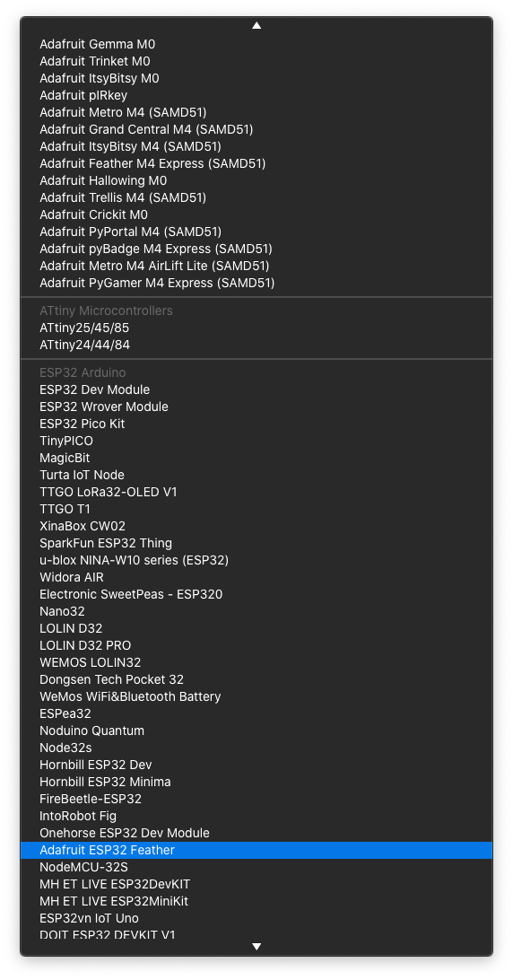Pick WEMOS LOLIN32 board
513x980 pixels.
point(256,662)
